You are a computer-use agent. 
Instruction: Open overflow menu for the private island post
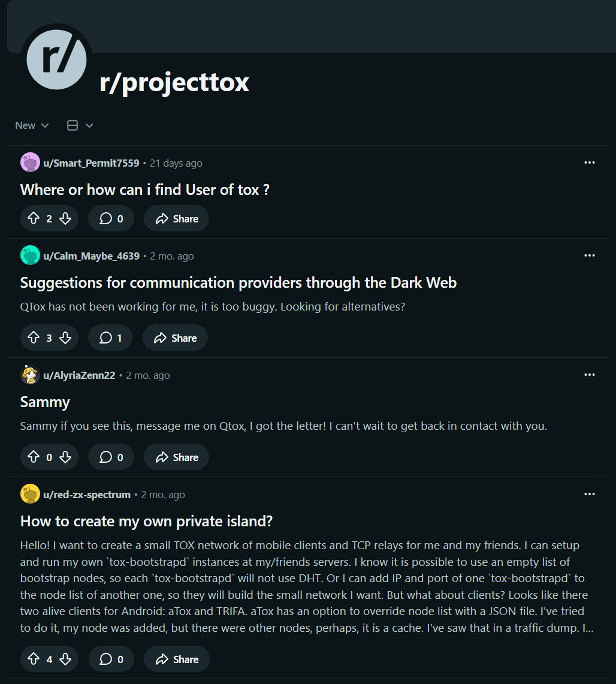(x=590, y=495)
